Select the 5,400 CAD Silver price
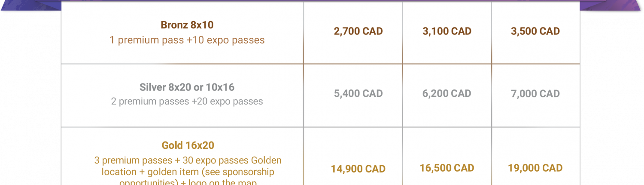Image resolution: width=644 pixels, height=185 pixels. (x=358, y=94)
